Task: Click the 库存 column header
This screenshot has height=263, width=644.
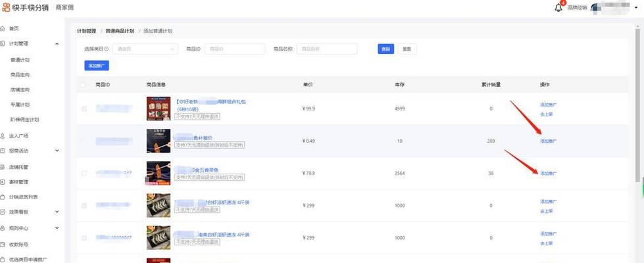Action: [400, 85]
